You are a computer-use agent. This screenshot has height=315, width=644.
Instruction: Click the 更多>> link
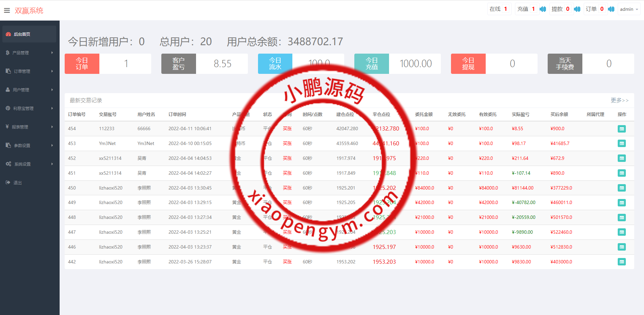pyautogui.click(x=619, y=100)
